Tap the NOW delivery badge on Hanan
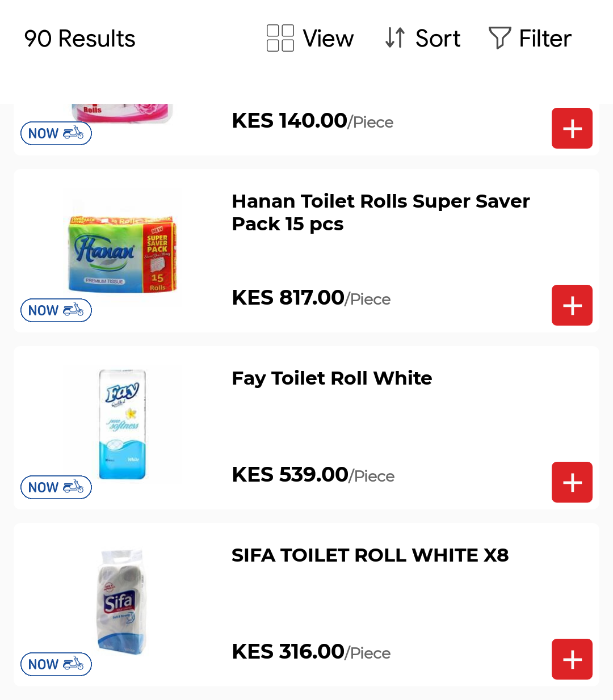Viewport: 613px width, 700px height. (56, 310)
